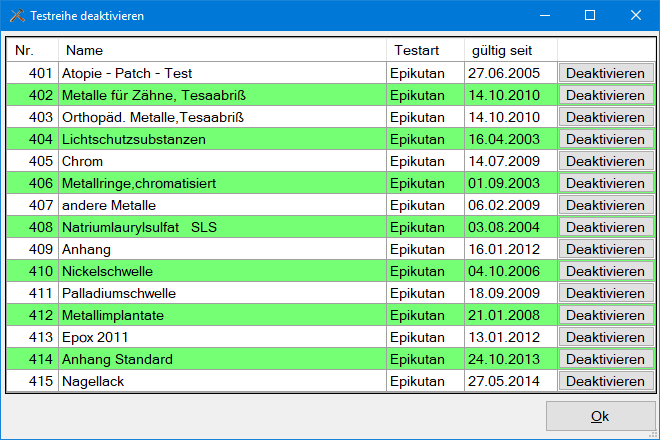Deactivate the Chrom test series
Screen dimensions: 660x440
point(605,161)
